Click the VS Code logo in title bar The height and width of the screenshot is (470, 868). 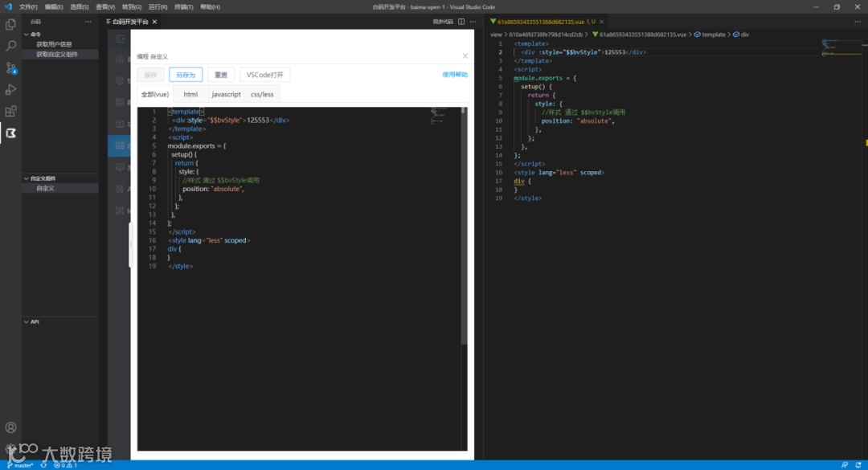[8, 6]
